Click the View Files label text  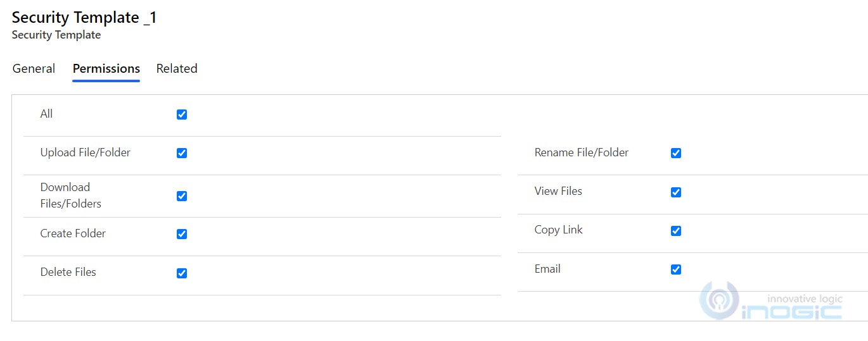coord(558,191)
